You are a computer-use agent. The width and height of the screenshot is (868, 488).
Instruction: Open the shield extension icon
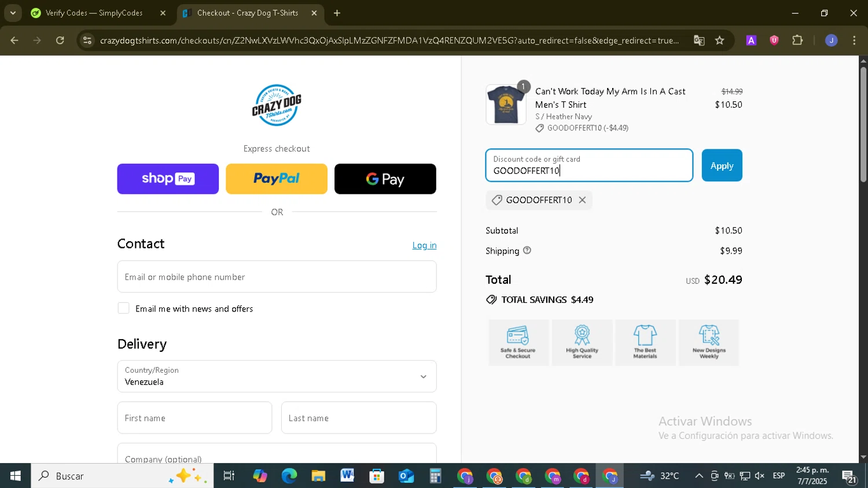[x=774, y=41]
